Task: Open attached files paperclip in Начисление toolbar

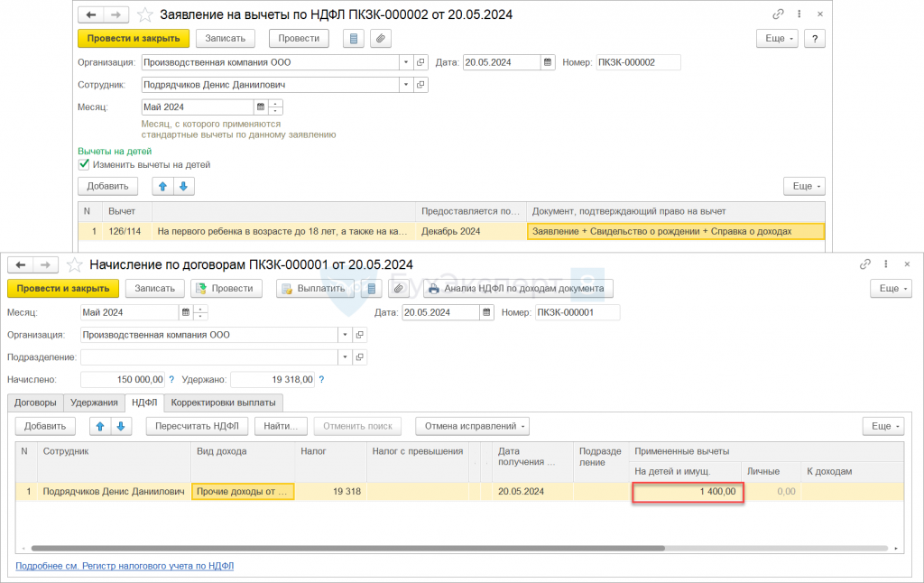Action: pos(398,289)
